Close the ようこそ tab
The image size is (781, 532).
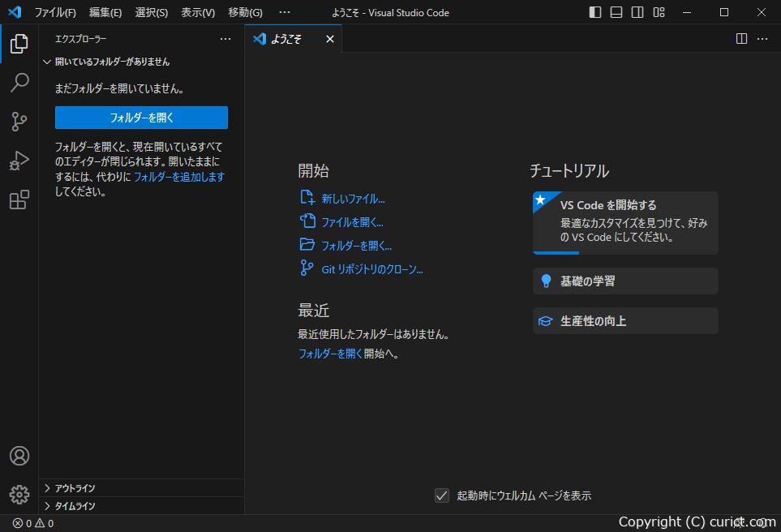(330, 39)
